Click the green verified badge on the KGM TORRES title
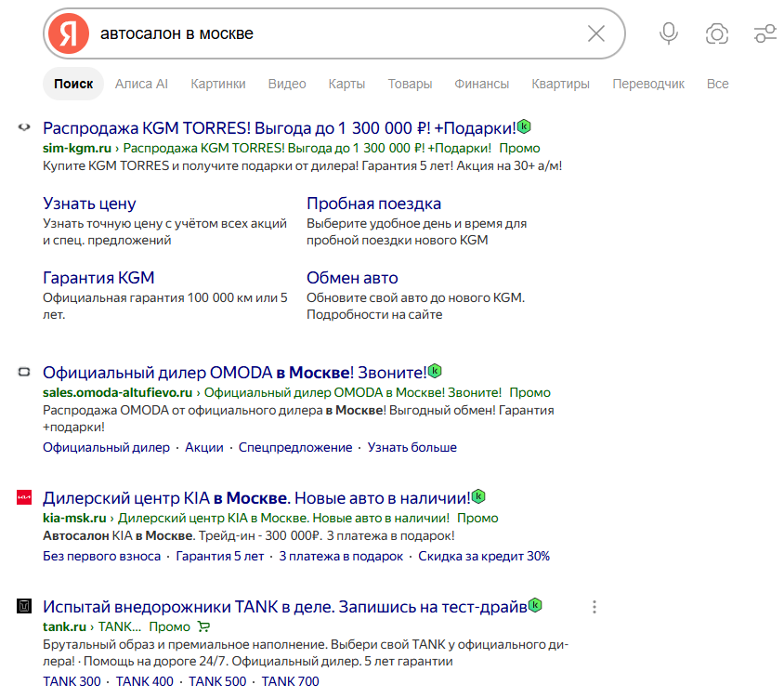784x698 pixels. (x=524, y=126)
